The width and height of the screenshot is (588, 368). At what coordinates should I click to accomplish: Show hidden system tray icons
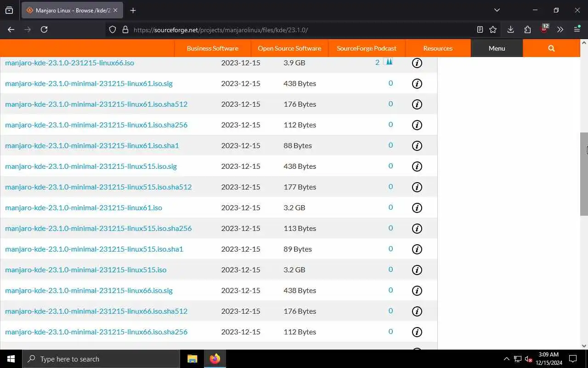click(507, 359)
